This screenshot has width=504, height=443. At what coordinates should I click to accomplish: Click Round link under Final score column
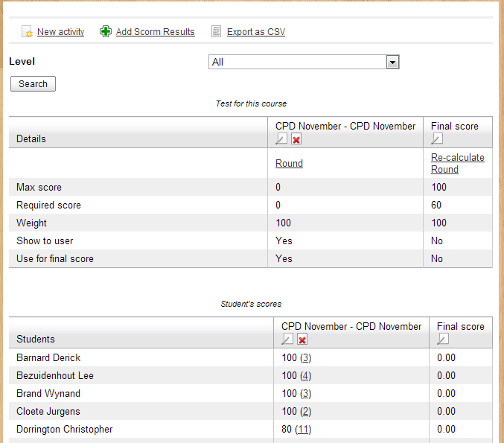pyautogui.click(x=444, y=170)
